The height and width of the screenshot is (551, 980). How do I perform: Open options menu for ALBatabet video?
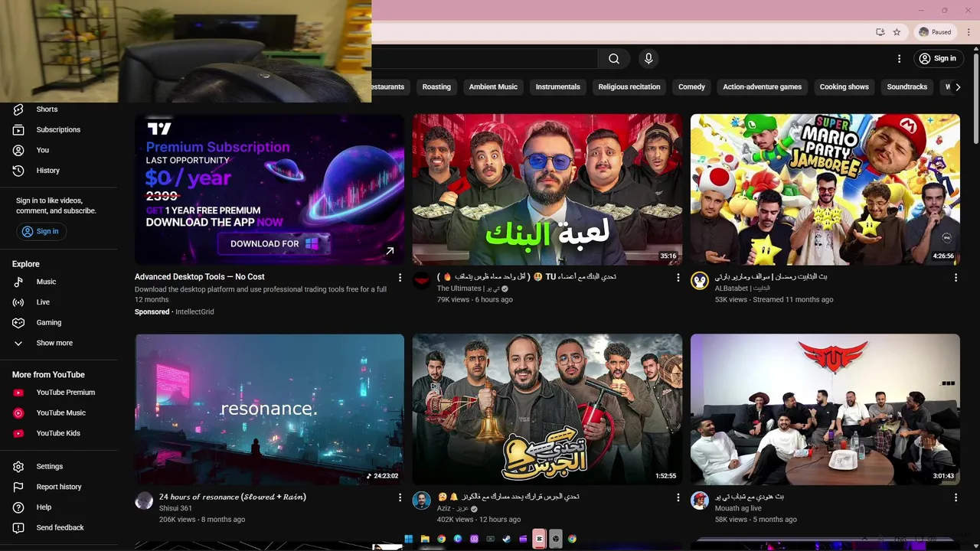tap(955, 278)
